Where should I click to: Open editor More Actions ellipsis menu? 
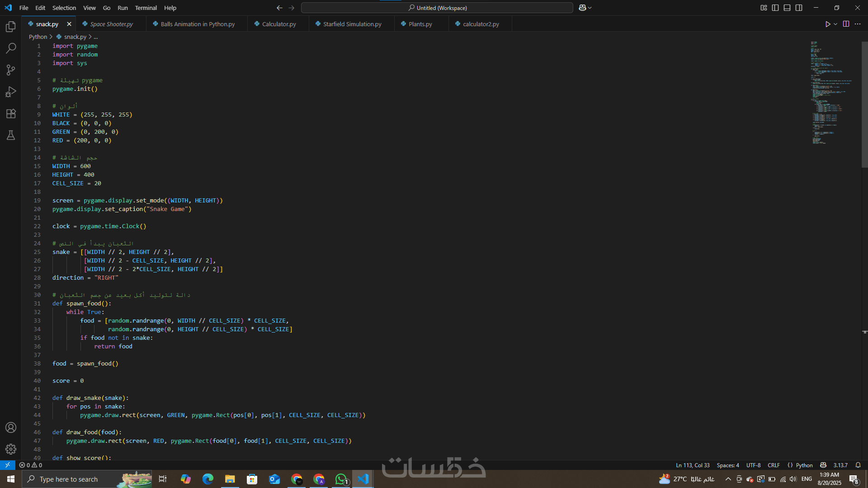(858, 24)
